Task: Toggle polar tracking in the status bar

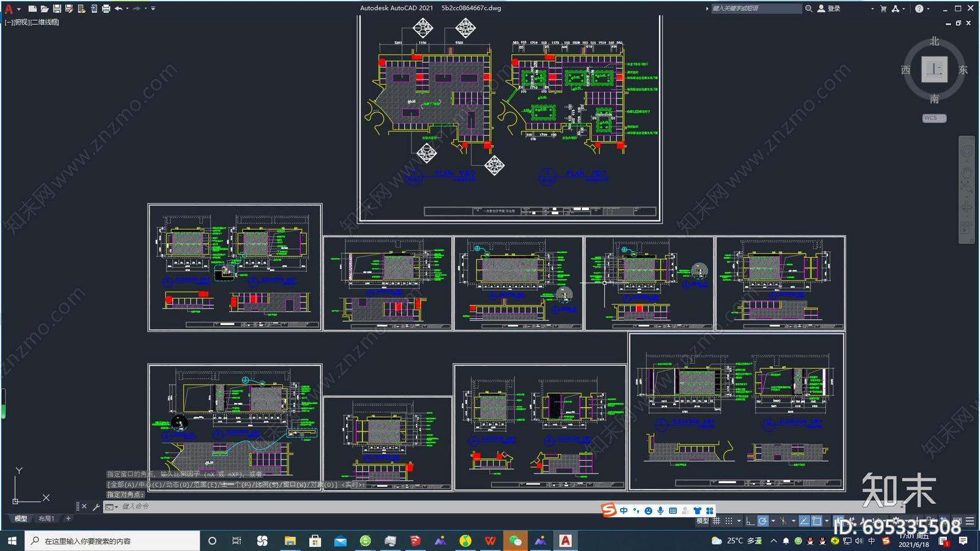Action: [763, 521]
